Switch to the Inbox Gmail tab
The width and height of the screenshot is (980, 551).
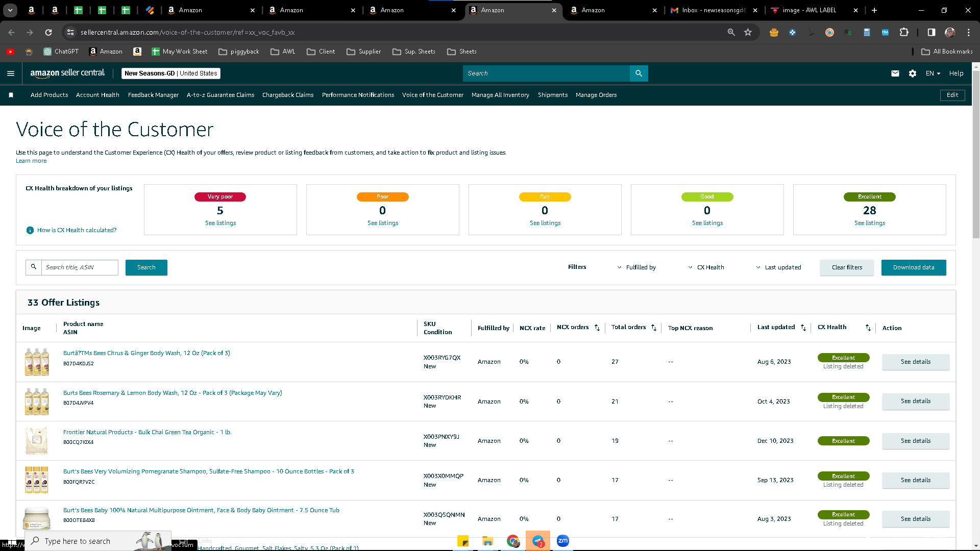click(715, 10)
